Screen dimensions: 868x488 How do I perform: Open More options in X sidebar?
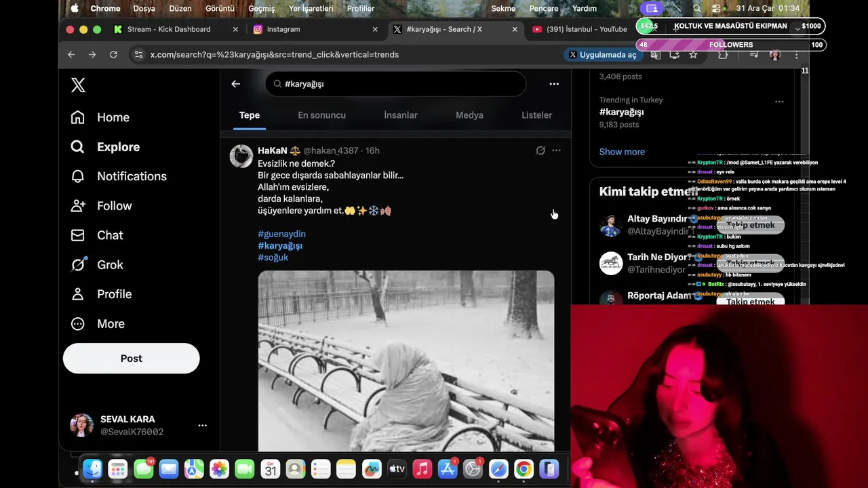pyautogui.click(x=98, y=324)
